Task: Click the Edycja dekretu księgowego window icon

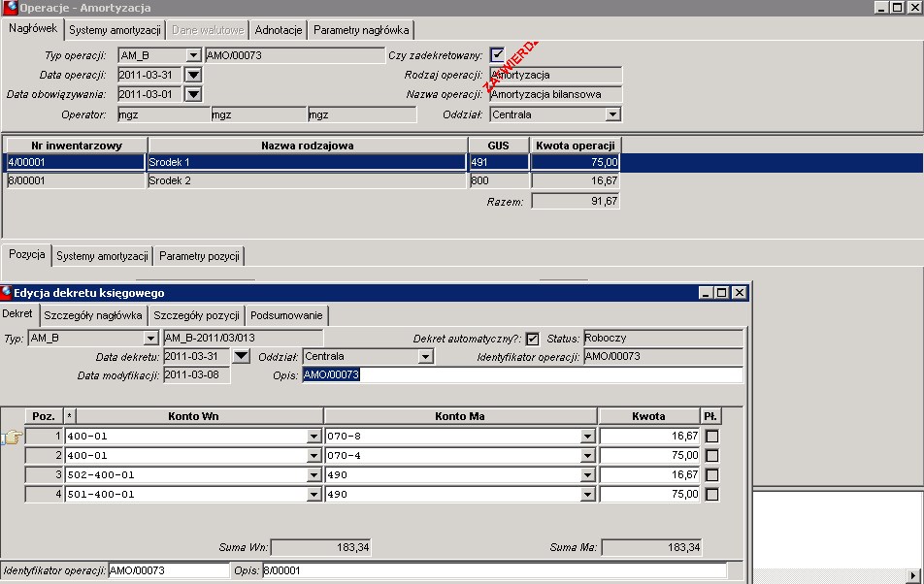Action: (7, 292)
